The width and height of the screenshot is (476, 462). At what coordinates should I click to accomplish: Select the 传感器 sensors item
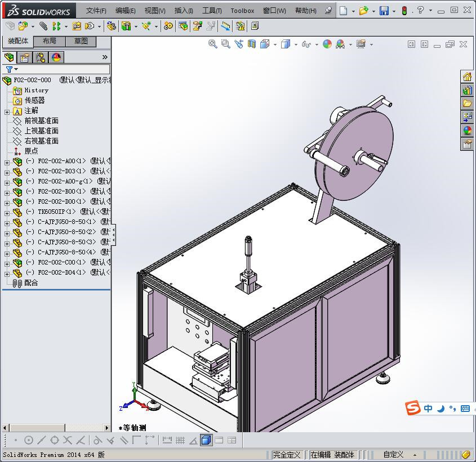click(34, 100)
